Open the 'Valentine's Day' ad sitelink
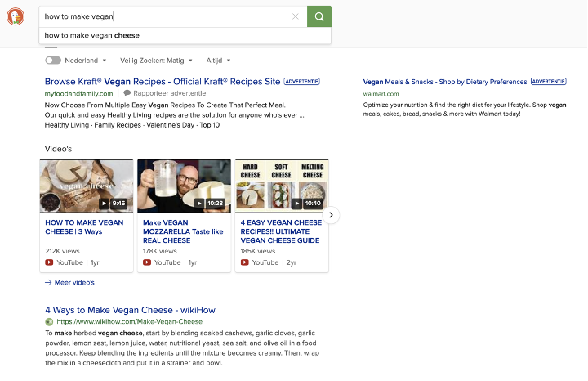The image size is (588, 381). (170, 125)
